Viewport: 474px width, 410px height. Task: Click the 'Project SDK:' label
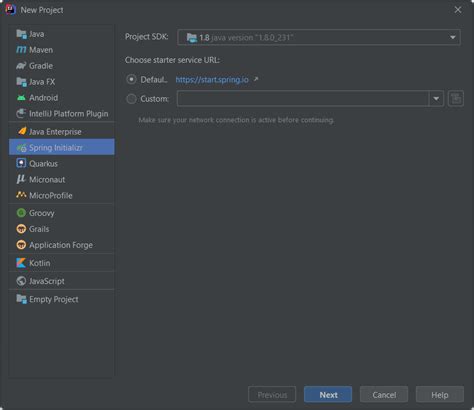pos(147,37)
